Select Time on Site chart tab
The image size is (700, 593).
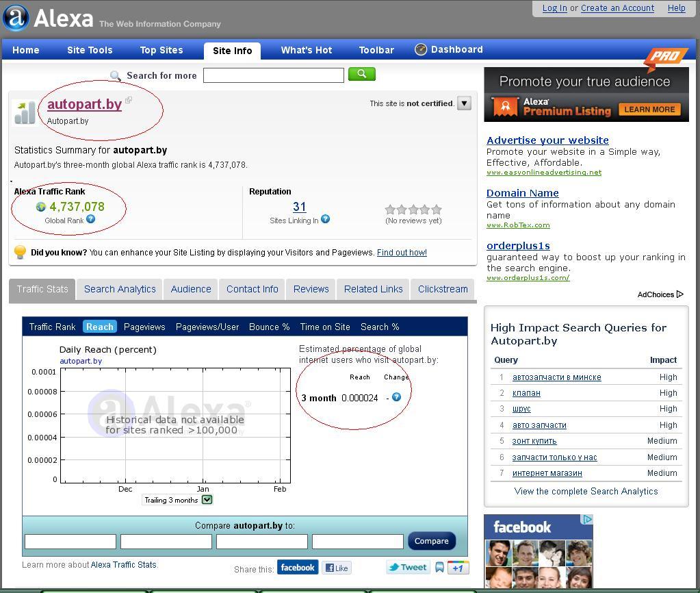click(325, 327)
